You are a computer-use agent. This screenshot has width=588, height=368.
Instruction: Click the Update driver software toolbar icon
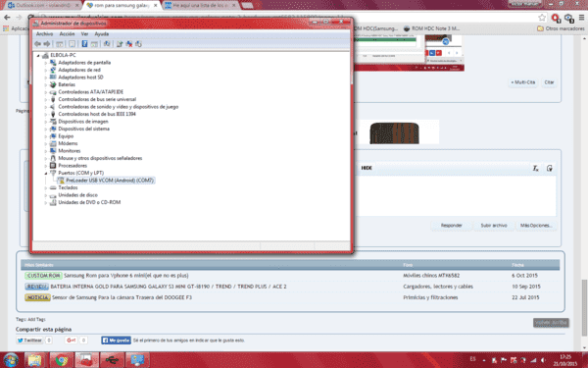(x=120, y=44)
